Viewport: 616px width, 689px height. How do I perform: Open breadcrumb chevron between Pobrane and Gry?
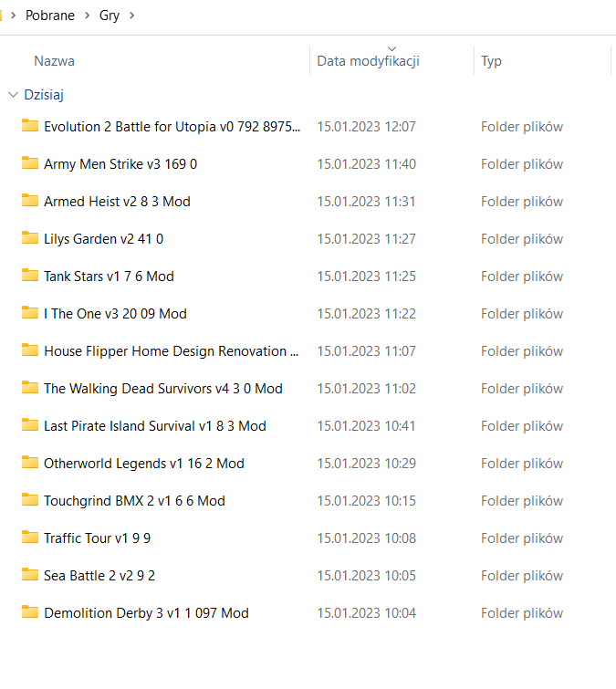pos(87,16)
